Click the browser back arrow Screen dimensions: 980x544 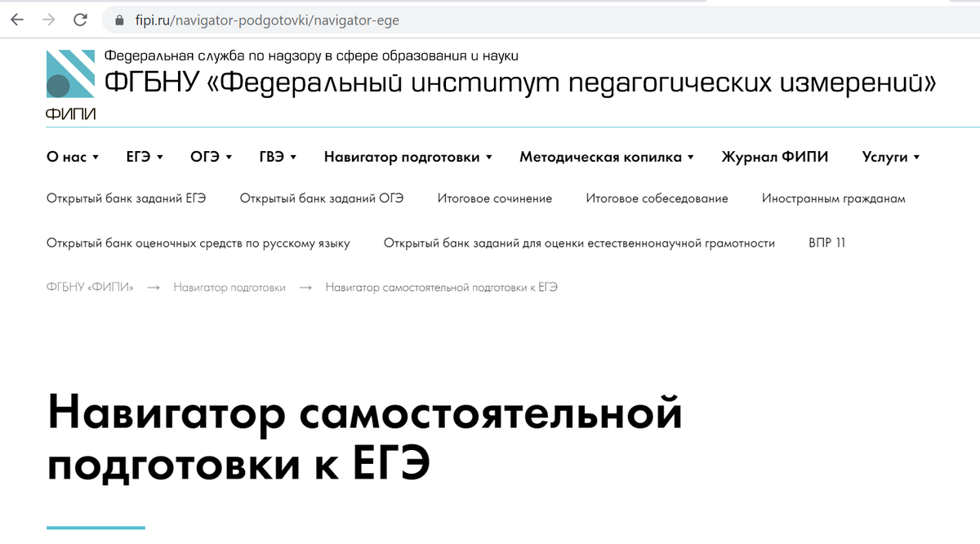pyautogui.click(x=16, y=20)
